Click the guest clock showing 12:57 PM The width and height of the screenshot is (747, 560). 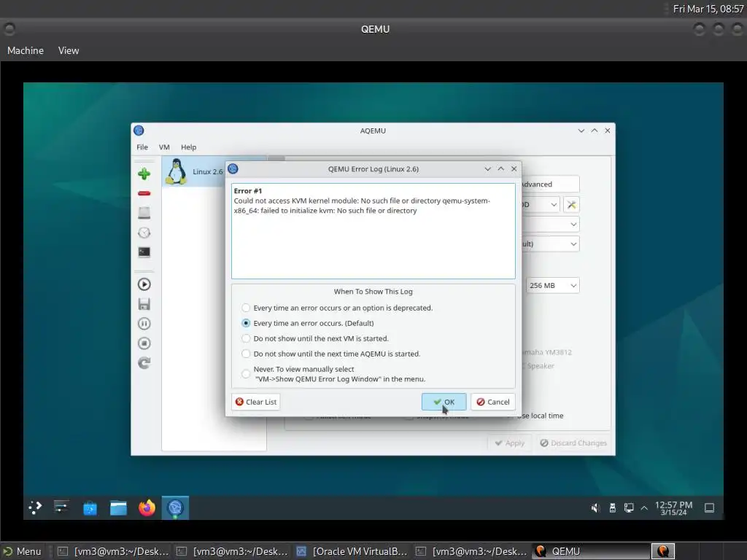point(673,508)
